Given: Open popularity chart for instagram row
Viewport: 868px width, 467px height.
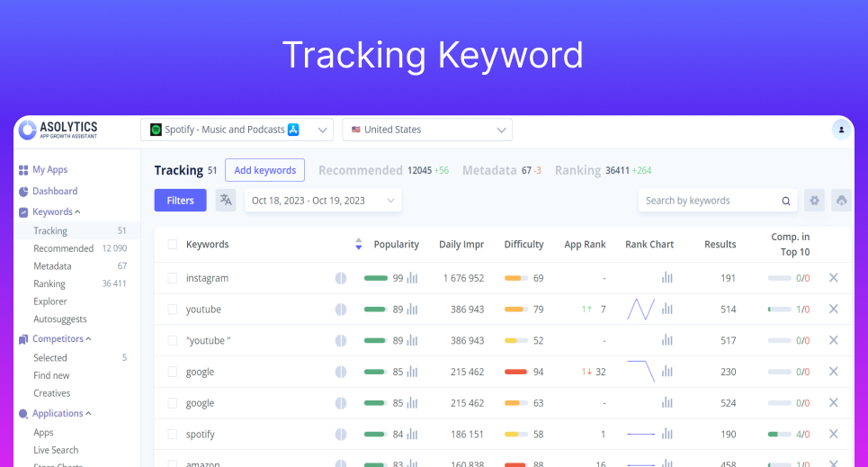Looking at the screenshot, I should click(412, 277).
